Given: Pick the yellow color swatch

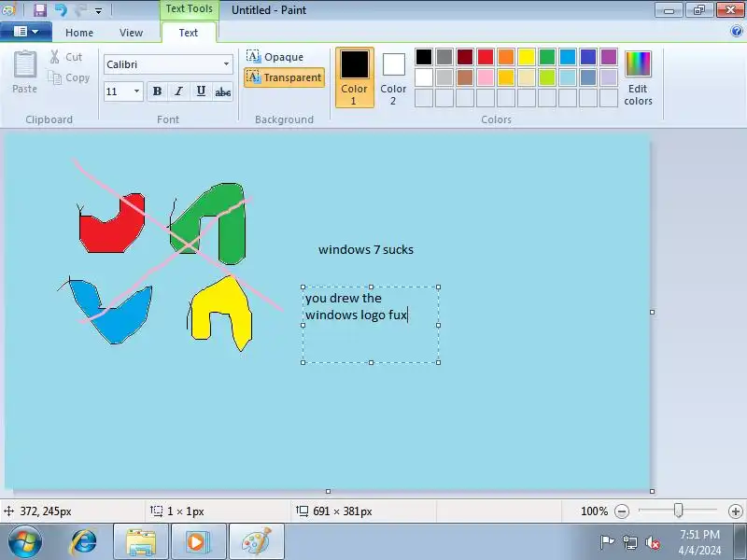Looking at the screenshot, I should click(x=527, y=57).
